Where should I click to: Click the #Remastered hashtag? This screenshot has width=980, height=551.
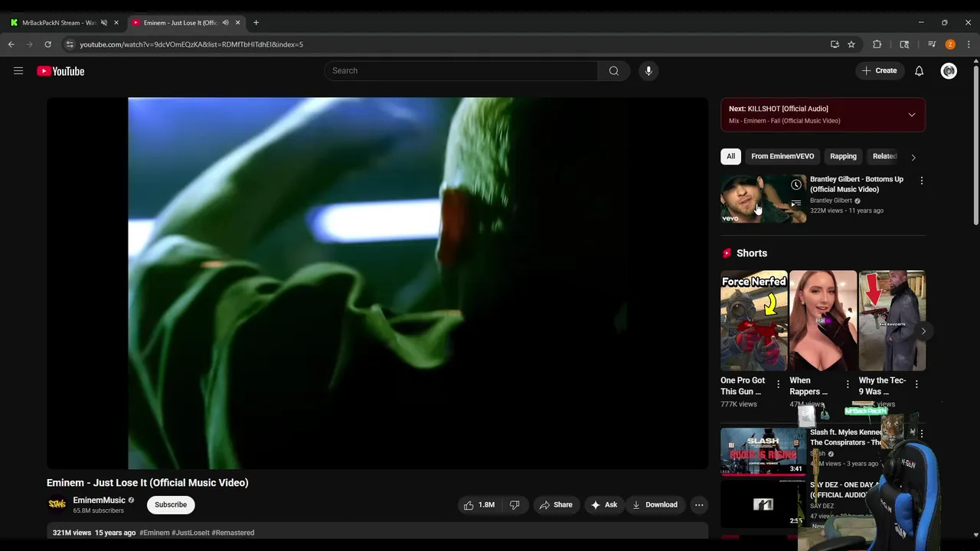233,533
